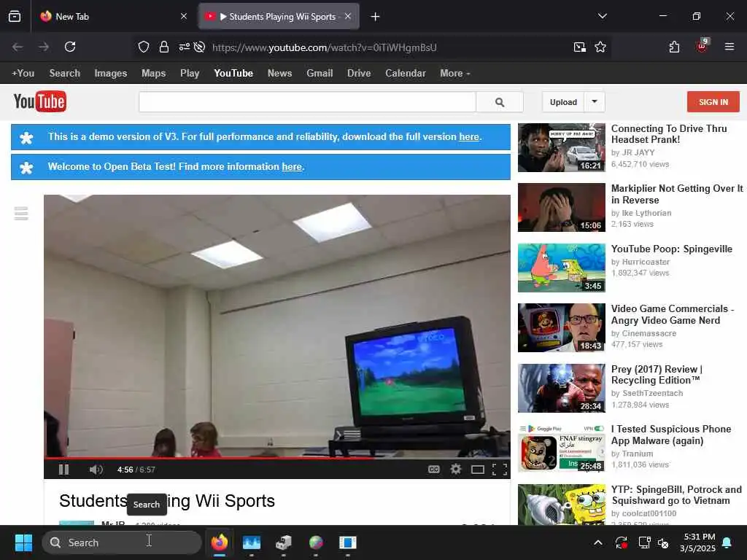Switch to the New Tab browser tab
This screenshot has width=747, height=560.
tap(115, 17)
